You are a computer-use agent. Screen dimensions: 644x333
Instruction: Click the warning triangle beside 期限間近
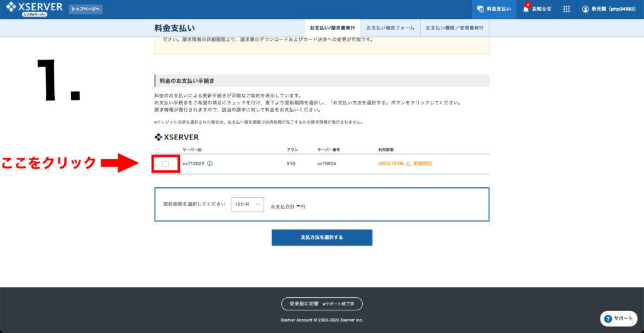point(408,163)
